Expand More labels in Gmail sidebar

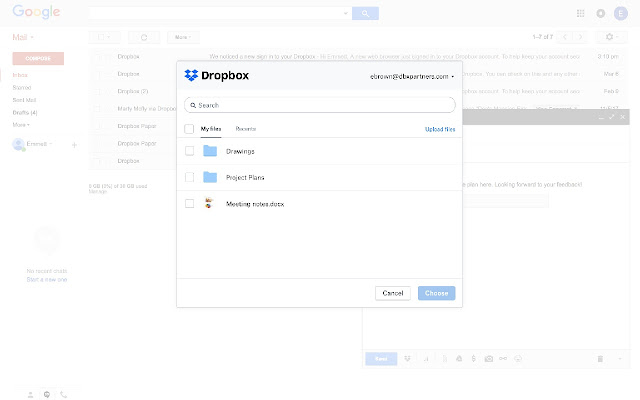pyautogui.click(x=21, y=125)
